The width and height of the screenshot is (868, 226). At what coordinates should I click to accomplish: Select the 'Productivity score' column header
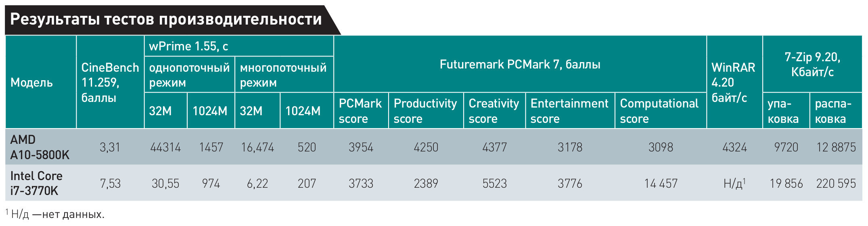425,111
